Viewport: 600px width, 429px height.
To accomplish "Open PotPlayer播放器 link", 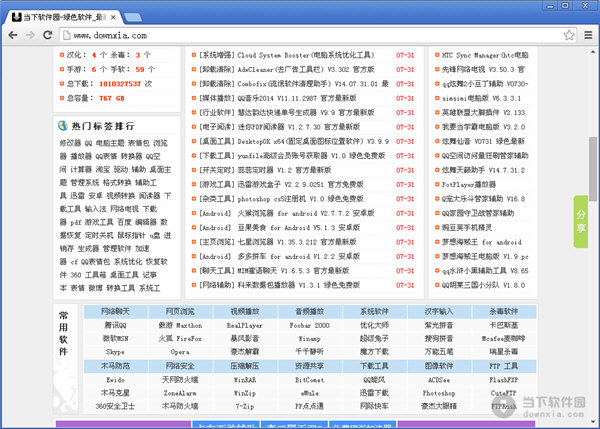I will click(469, 184).
